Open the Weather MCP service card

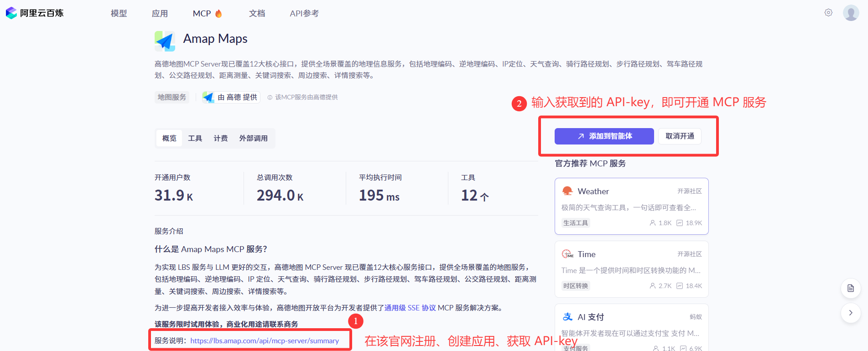[x=631, y=206]
